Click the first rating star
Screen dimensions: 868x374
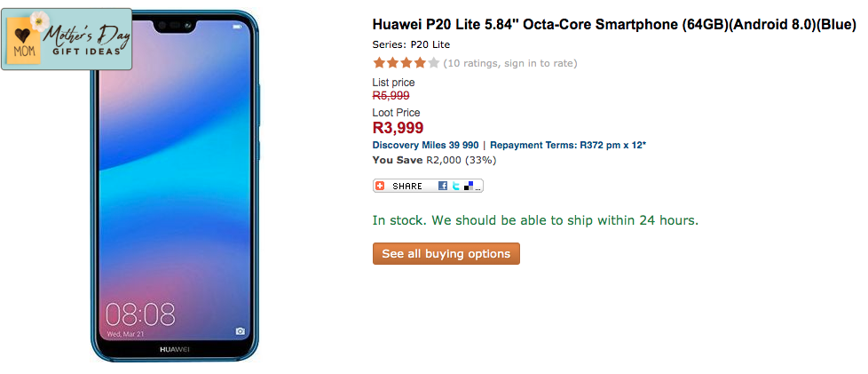(x=379, y=63)
